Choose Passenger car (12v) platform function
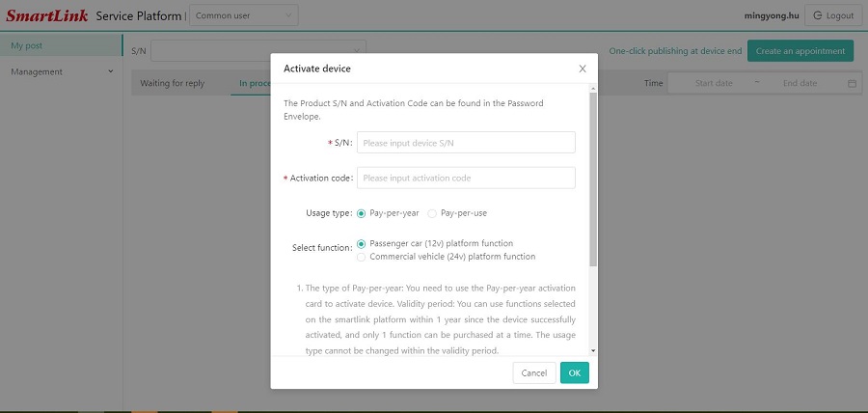 (x=362, y=244)
